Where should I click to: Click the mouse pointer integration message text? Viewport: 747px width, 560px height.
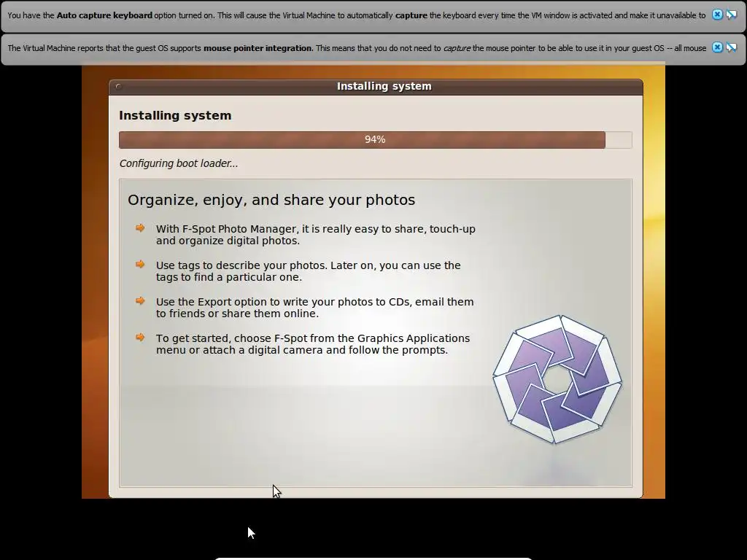(357, 48)
